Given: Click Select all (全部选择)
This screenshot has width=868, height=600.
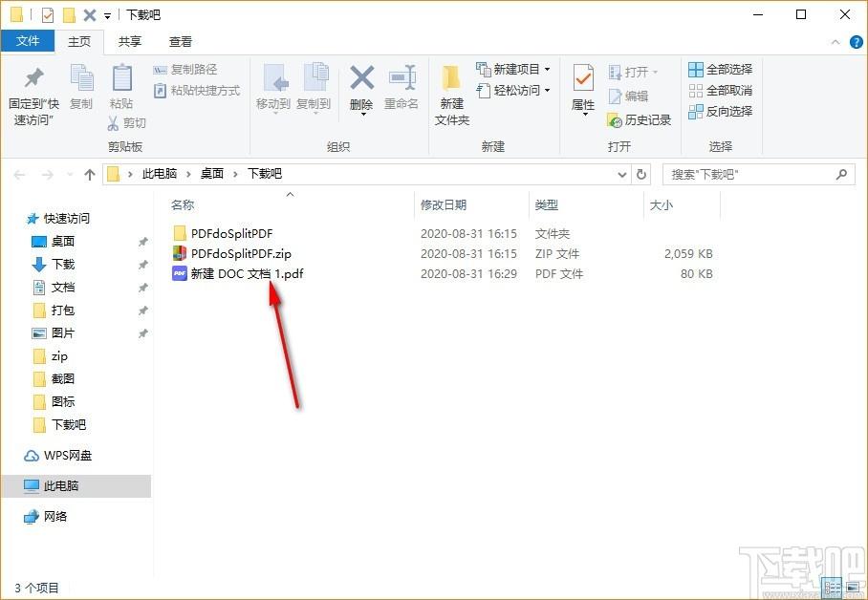Looking at the screenshot, I should 720,70.
